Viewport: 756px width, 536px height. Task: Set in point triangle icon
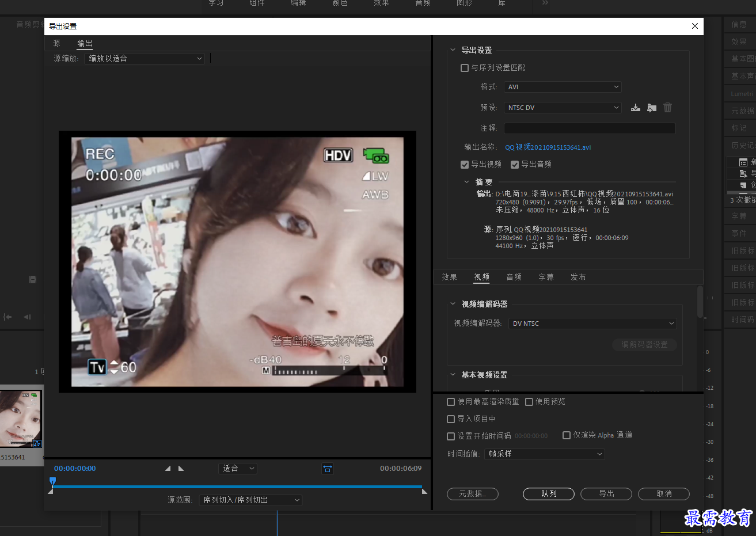click(168, 469)
